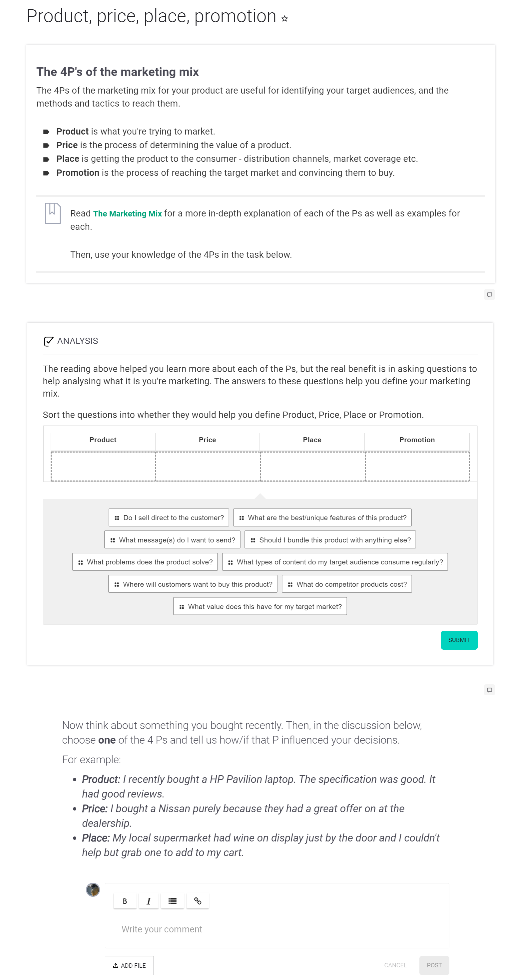The image size is (505, 980).
Task: Click in the Write your comment field
Action: click(276, 929)
